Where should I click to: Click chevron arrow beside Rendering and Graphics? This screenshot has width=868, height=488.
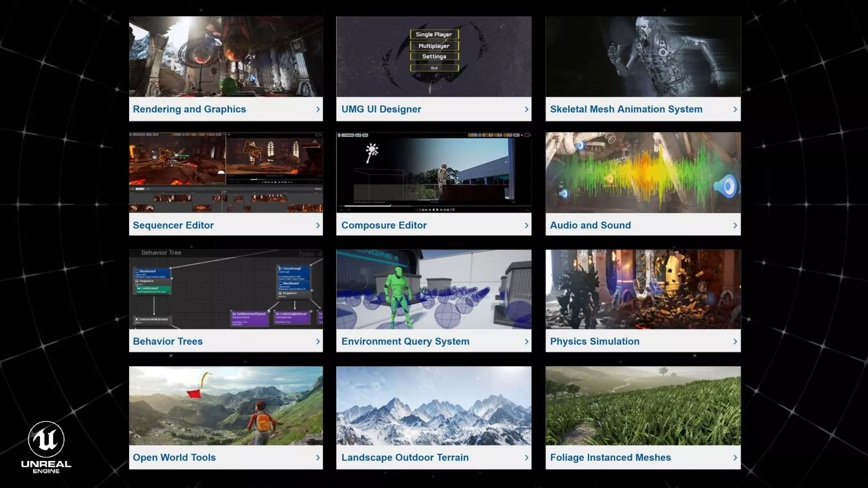[x=318, y=109]
